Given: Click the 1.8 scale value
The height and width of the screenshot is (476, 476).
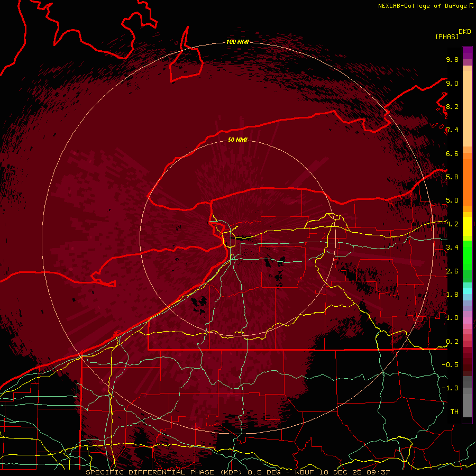Looking at the screenshot, I should pyautogui.click(x=452, y=295).
